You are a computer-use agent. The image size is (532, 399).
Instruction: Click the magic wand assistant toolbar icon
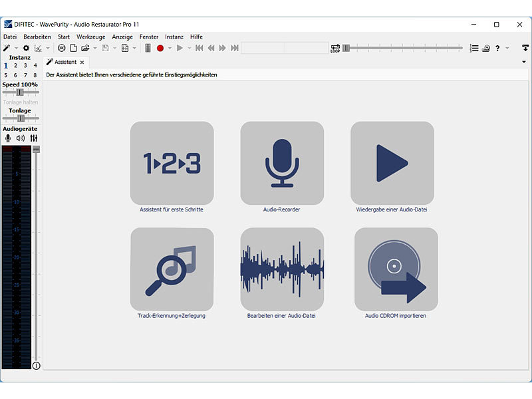click(7, 48)
